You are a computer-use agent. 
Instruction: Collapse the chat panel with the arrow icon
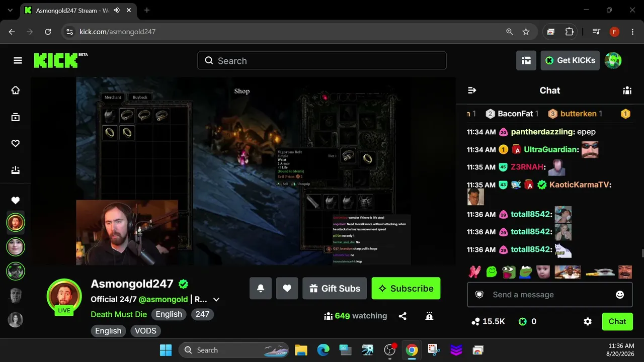[x=472, y=90]
